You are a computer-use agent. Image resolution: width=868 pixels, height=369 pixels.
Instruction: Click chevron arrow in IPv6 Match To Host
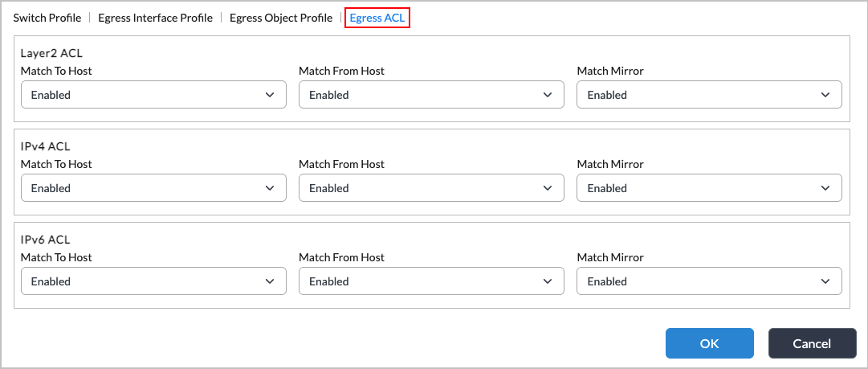270,281
